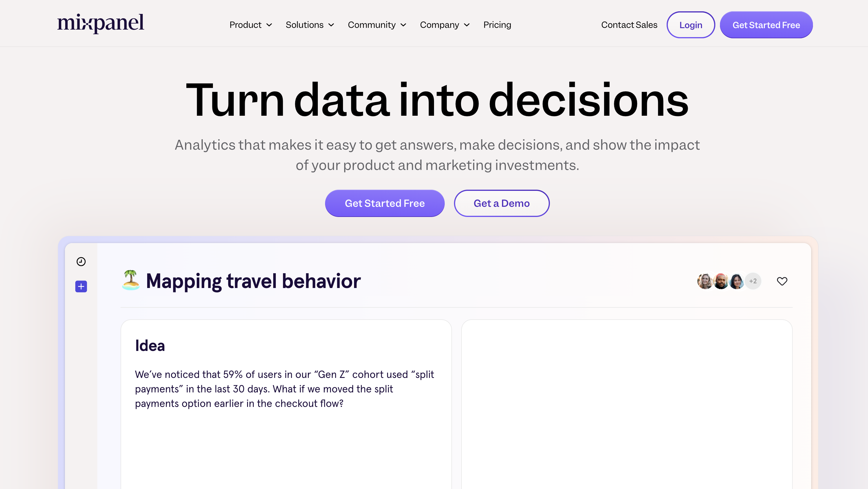Select the Pricing menu item

[x=497, y=24]
